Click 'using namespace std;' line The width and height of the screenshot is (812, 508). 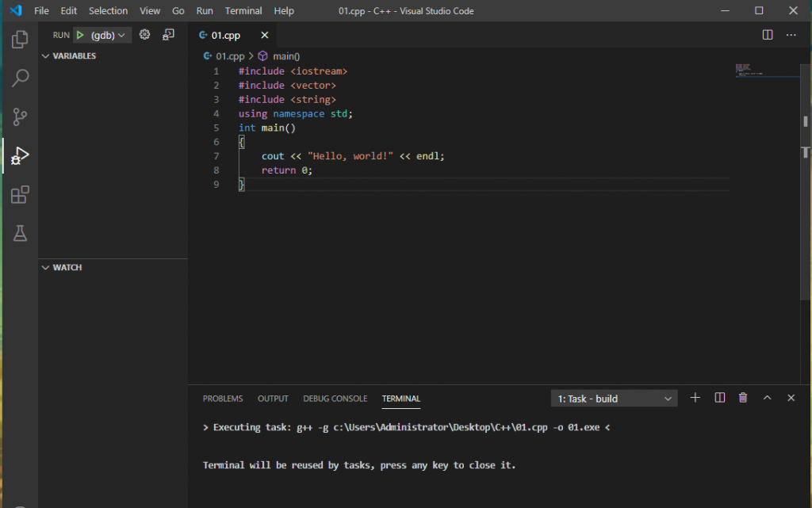coord(295,114)
